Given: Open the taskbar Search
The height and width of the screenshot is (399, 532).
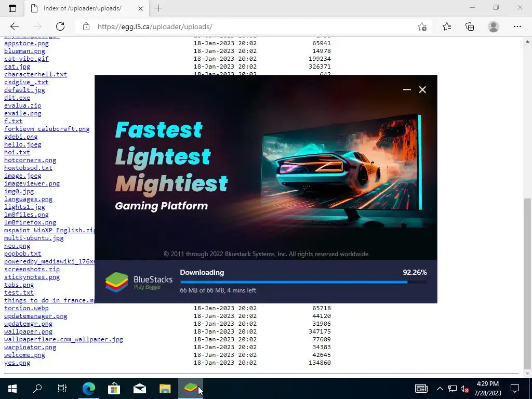Looking at the screenshot, I should [x=37, y=389].
